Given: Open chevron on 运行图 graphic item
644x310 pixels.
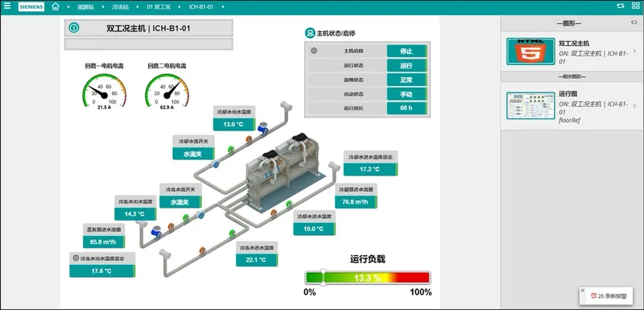Looking at the screenshot, I should coord(634,105).
